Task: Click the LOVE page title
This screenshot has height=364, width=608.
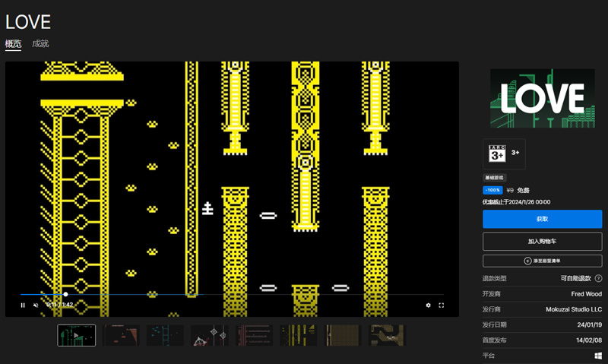Action: (28, 22)
